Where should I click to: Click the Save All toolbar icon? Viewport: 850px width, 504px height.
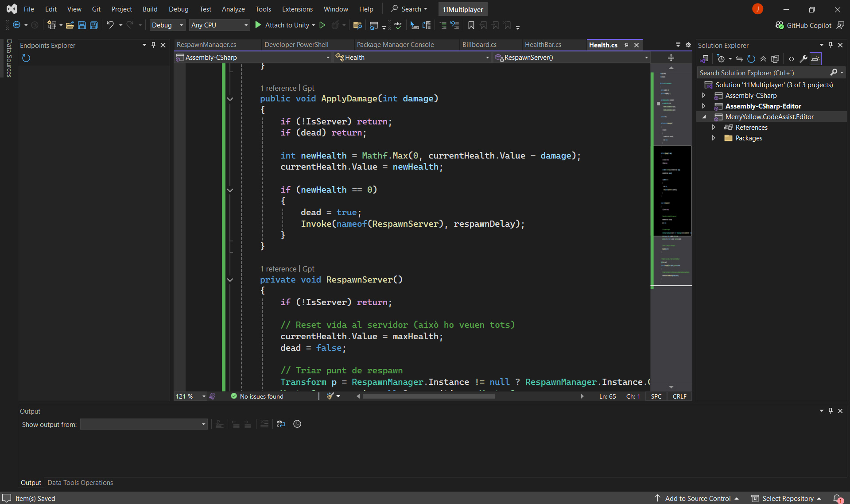click(x=94, y=25)
